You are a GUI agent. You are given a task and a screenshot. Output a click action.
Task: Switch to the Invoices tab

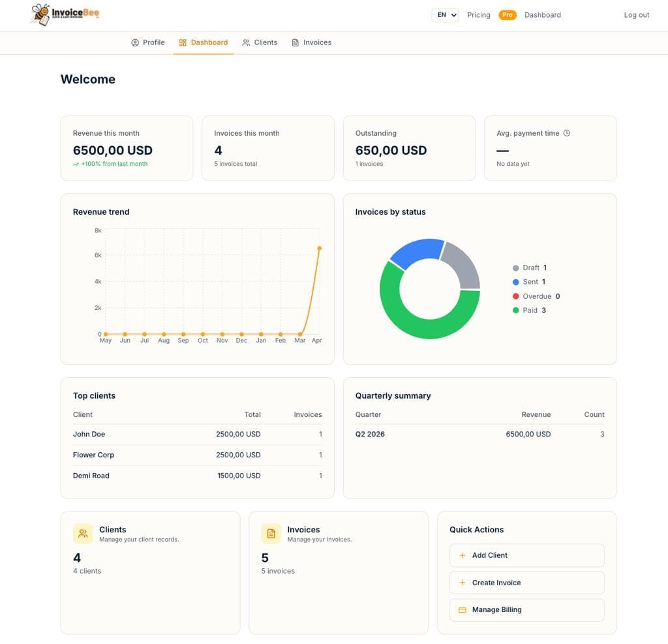(x=316, y=42)
